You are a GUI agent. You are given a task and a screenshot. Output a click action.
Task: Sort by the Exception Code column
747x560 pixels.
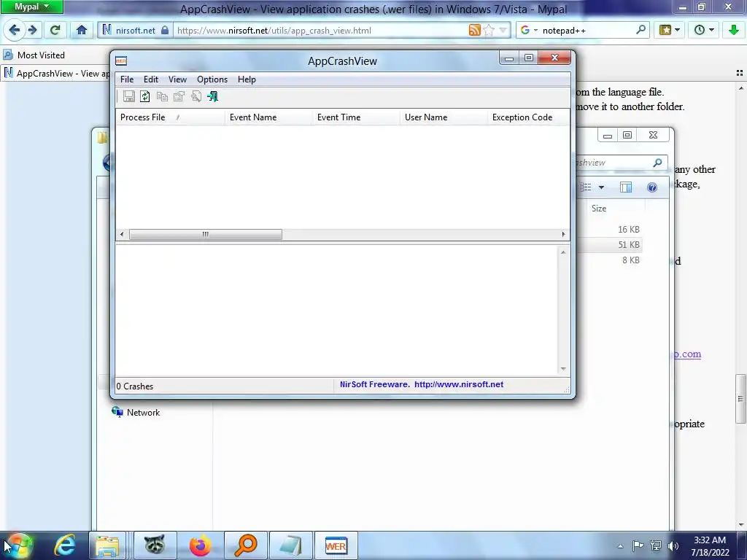point(528,117)
